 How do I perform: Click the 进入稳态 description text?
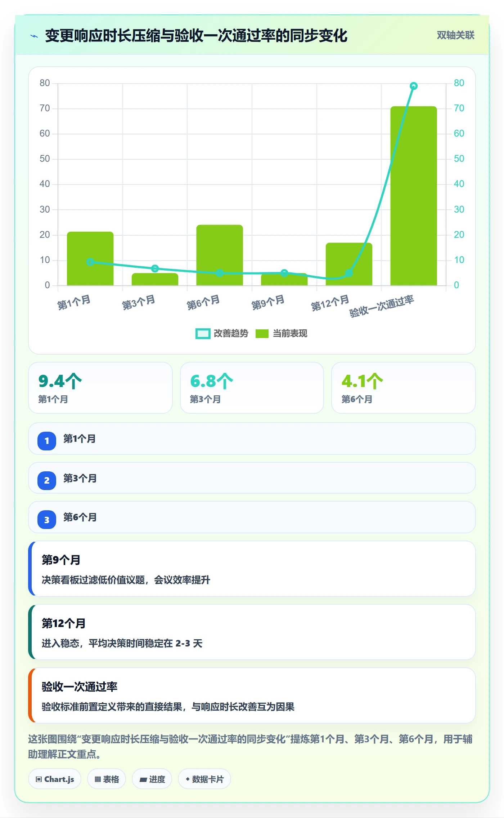[122, 643]
